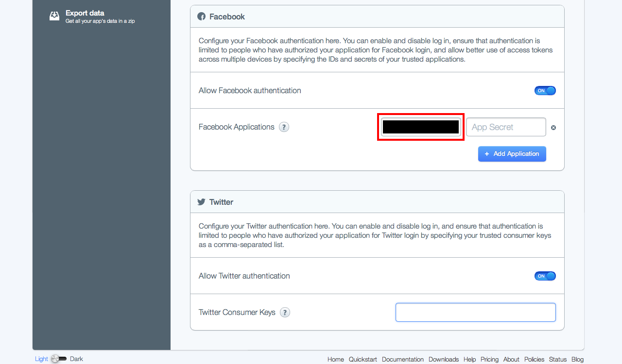This screenshot has width=622, height=364.
Task: Click 'Twitter Consumer Keys' label text
Action: click(237, 313)
